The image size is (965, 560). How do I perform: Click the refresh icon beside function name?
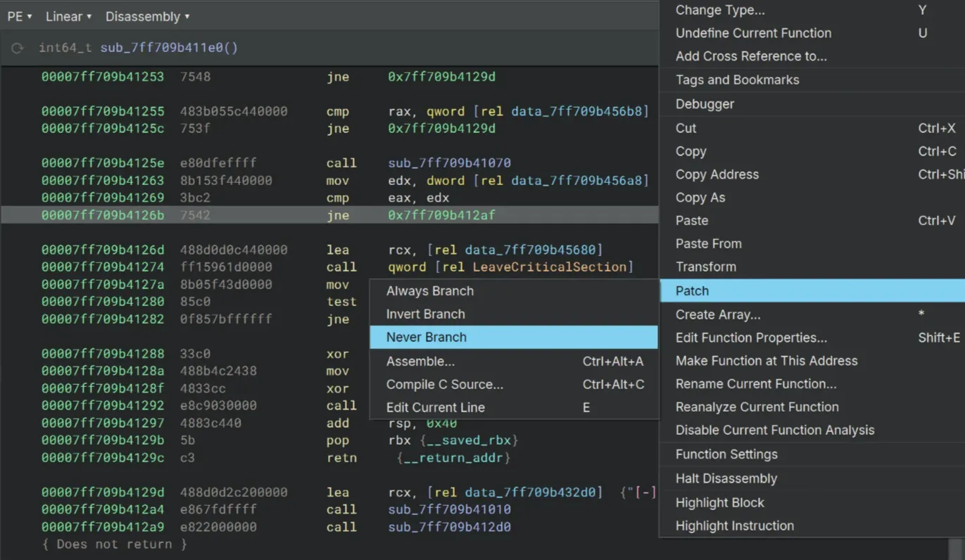pyautogui.click(x=18, y=49)
